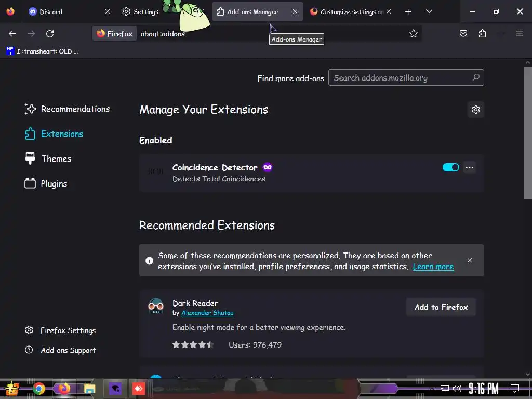This screenshot has width=532, height=399.
Task: Open the Firefox hamburger application menu
Action: [x=519, y=33]
